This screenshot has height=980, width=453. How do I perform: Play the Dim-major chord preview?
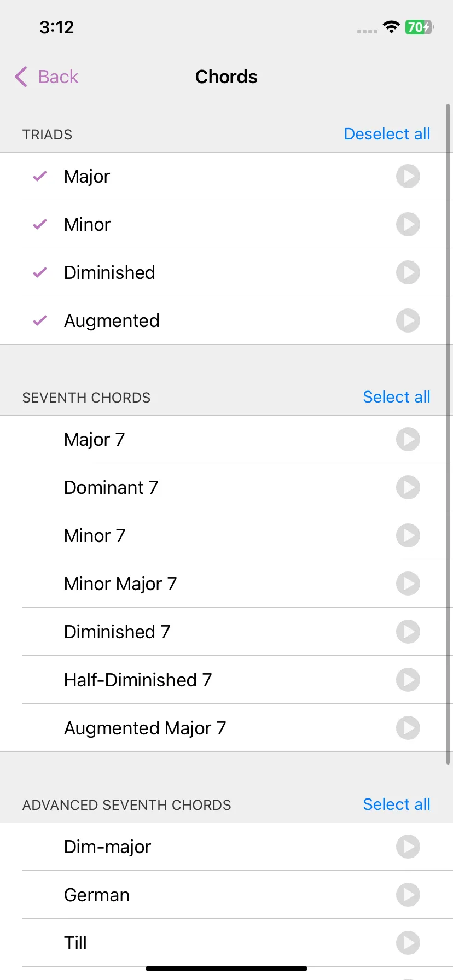(408, 847)
